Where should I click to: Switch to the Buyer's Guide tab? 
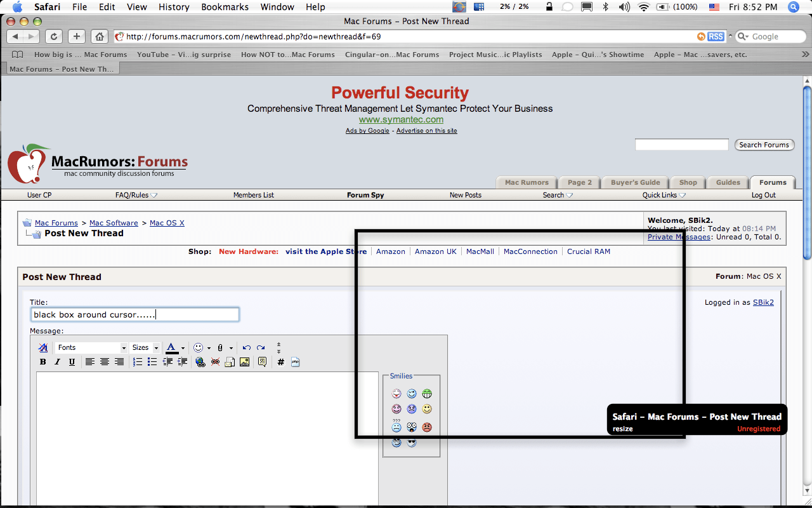635,182
